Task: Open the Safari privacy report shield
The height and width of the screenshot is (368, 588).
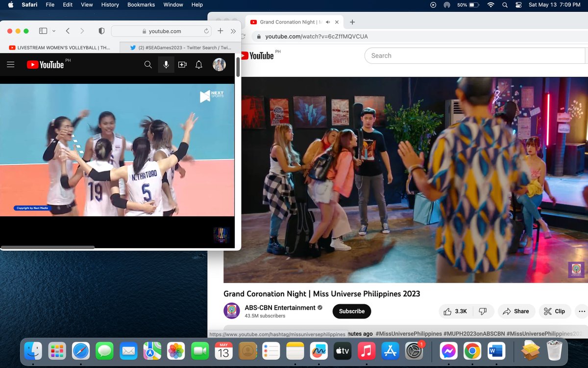Action: coord(101,31)
